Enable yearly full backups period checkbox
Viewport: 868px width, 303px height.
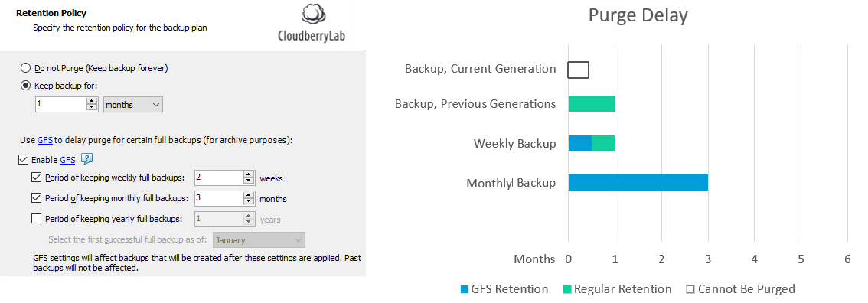pyautogui.click(x=37, y=218)
